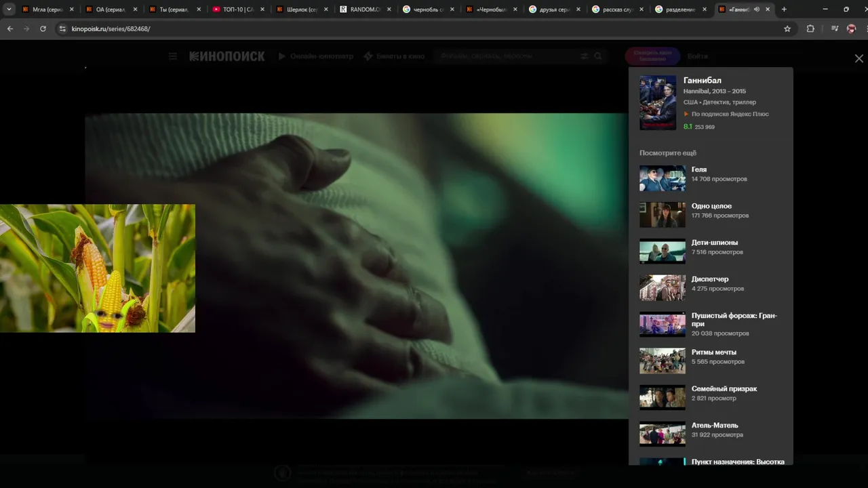This screenshot has height=488, width=868.
Task: Close the ТОП-10 YouTube tab
Action: pyautogui.click(x=262, y=9)
